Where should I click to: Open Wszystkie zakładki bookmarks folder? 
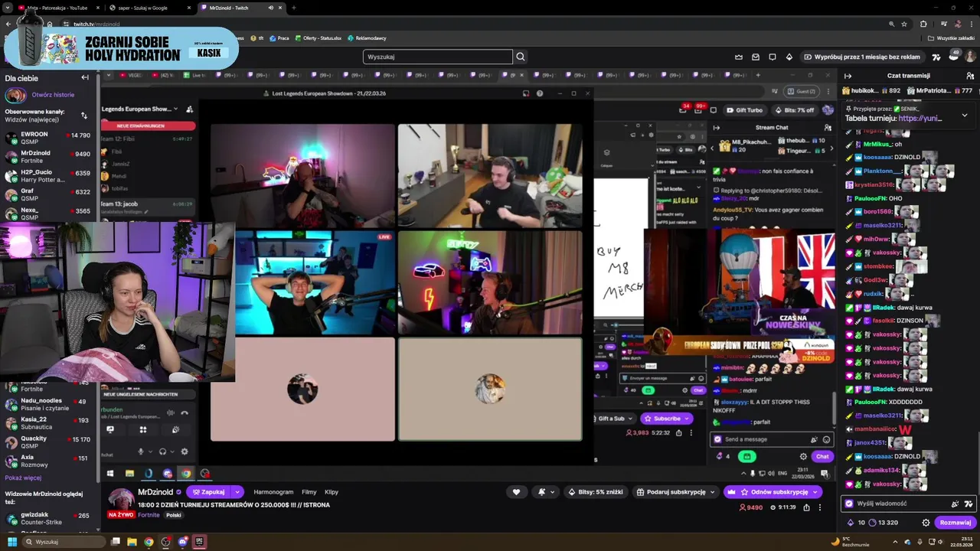[x=952, y=38]
